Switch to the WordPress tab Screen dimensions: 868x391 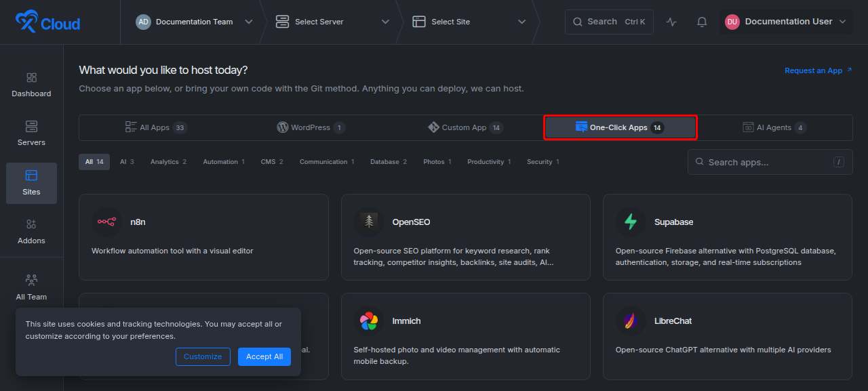(311, 127)
